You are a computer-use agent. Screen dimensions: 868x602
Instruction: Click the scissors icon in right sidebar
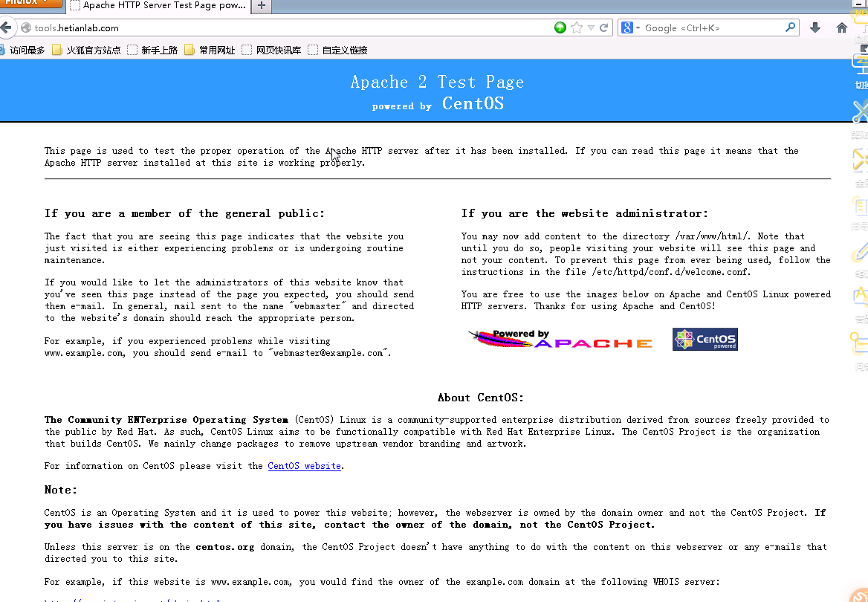861,111
